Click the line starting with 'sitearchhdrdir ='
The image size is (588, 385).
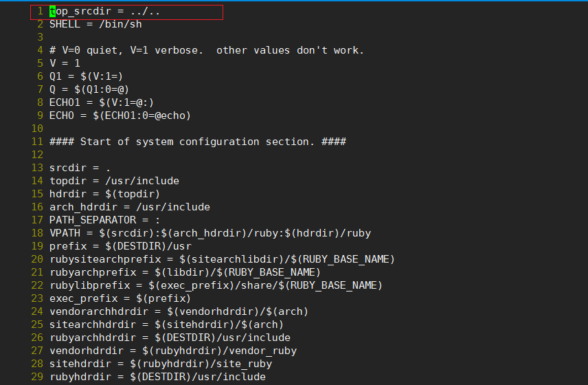[166, 324]
